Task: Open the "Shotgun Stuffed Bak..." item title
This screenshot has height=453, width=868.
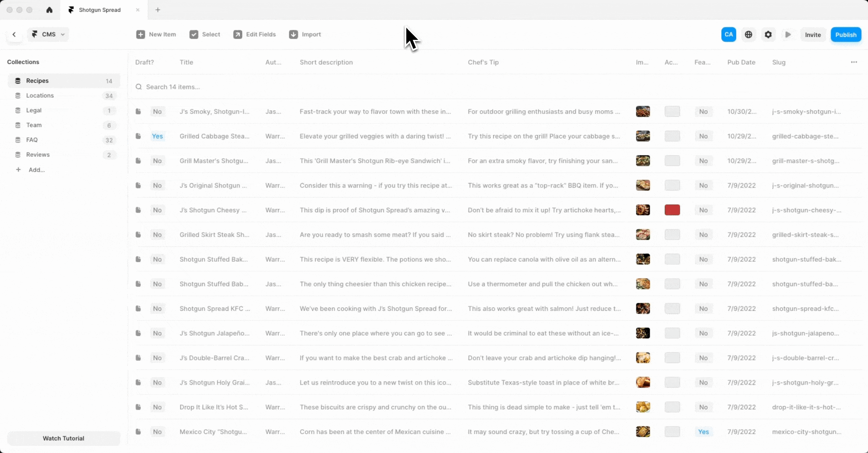Action: (214, 259)
